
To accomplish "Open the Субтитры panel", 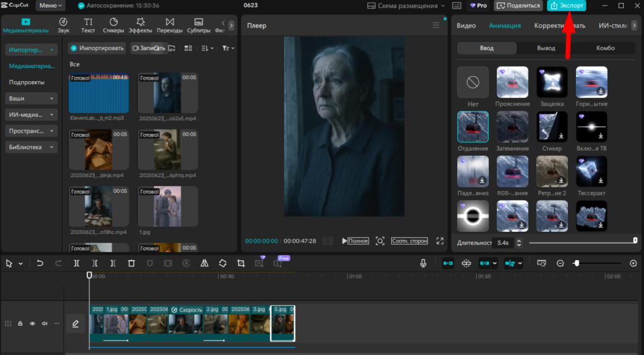I will pos(199,25).
